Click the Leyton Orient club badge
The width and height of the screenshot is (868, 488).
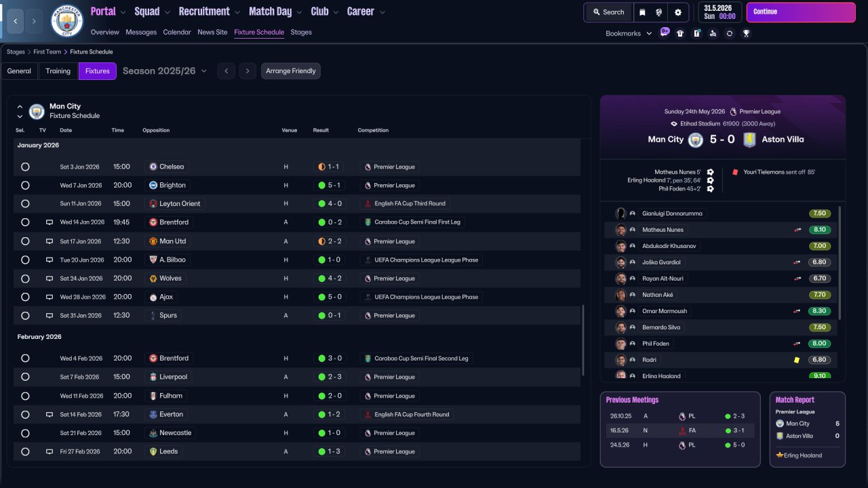(x=153, y=203)
